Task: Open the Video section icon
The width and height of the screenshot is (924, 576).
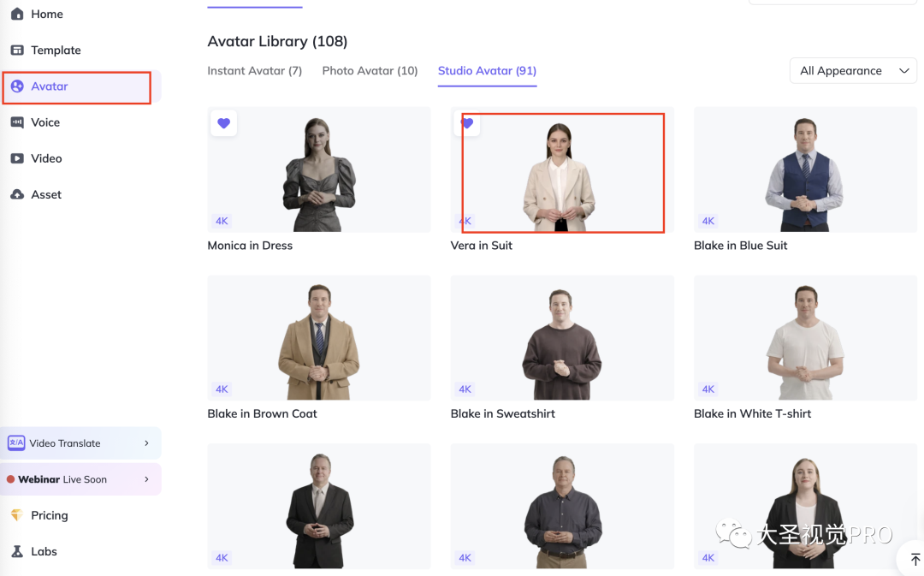Action: tap(17, 158)
